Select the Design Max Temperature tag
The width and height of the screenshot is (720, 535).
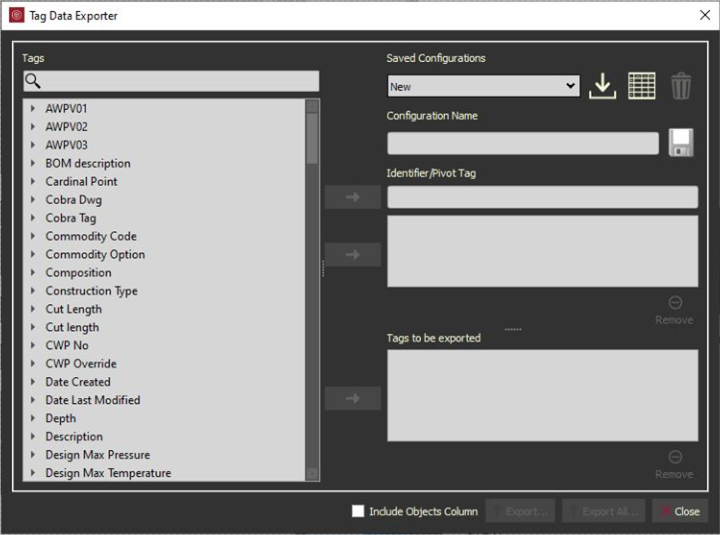(x=108, y=473)
